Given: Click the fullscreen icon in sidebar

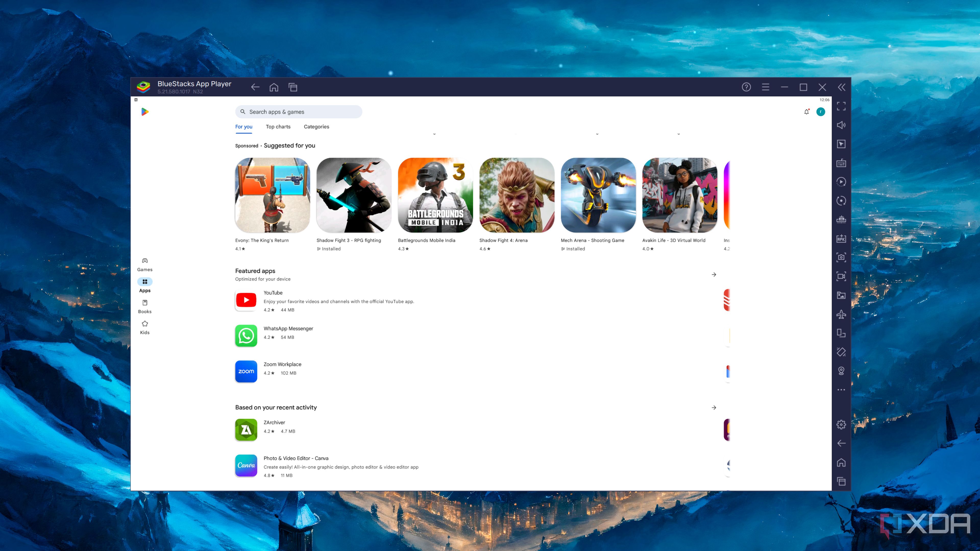Looking at the screenshot, I should (x=841, y=106).
